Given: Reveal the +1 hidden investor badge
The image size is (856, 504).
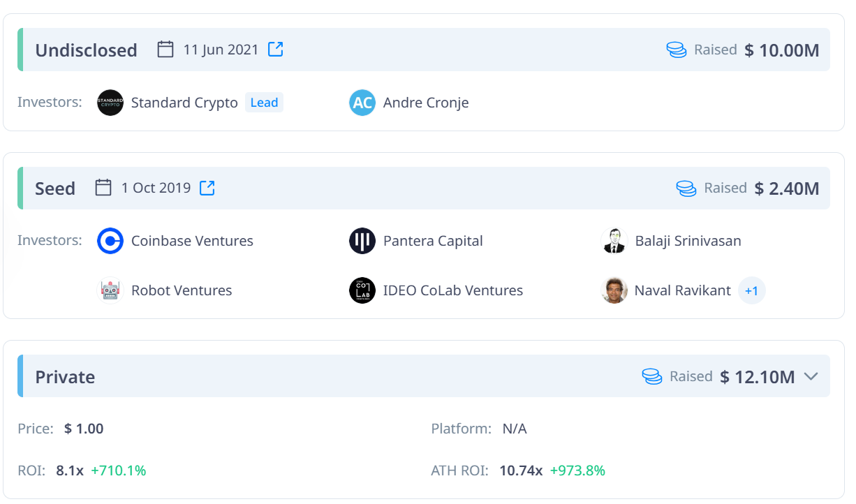Looking at the screenshot, I should pyautogui.click(x=752, y=290).
